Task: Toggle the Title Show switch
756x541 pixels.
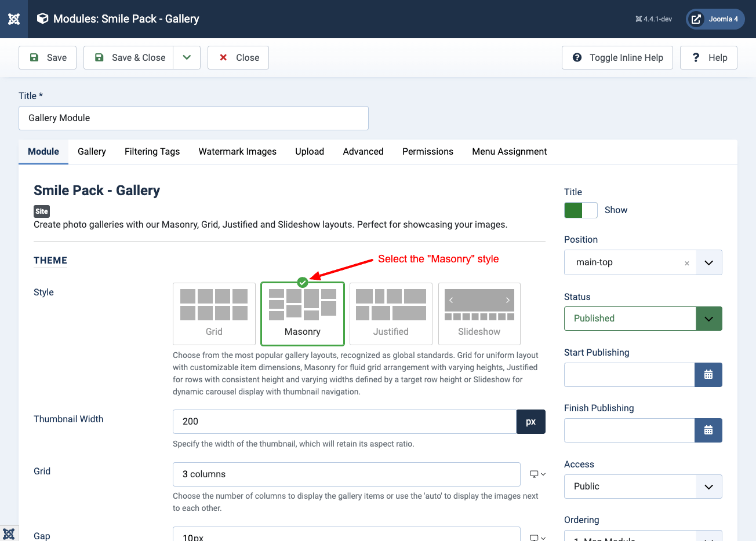Action: tap(581, 210)
